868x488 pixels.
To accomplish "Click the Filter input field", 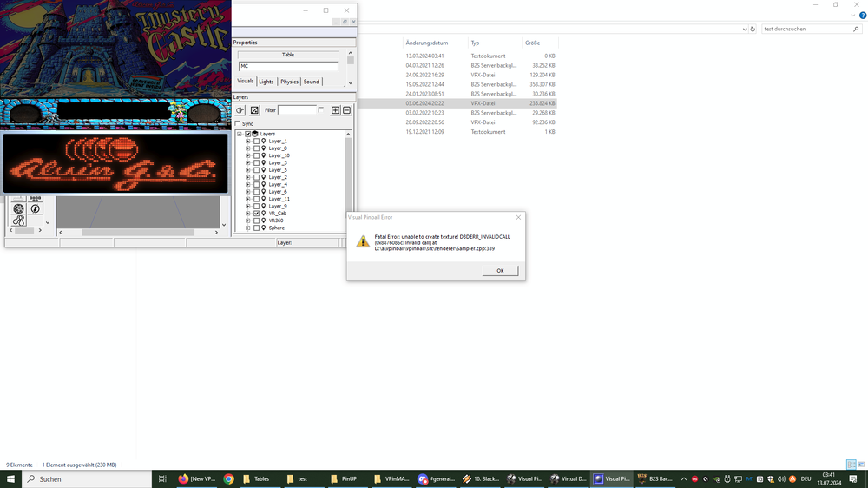I will [x=297, y=110].
